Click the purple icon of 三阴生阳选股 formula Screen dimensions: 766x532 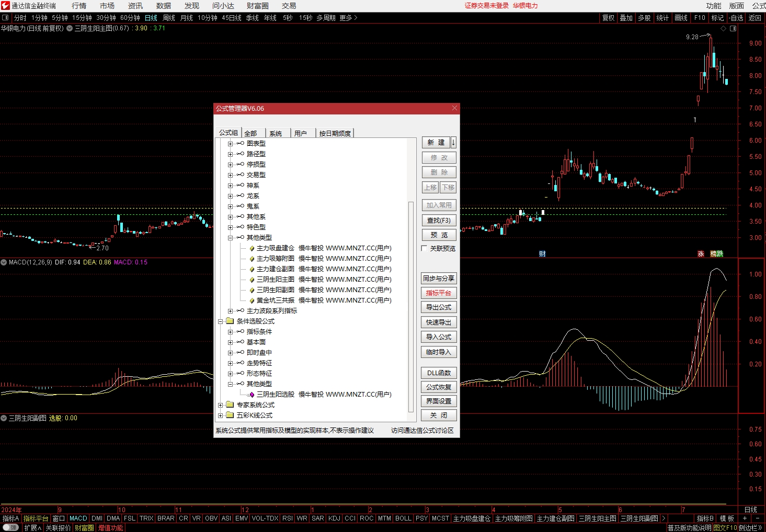[x=251, y=395]
